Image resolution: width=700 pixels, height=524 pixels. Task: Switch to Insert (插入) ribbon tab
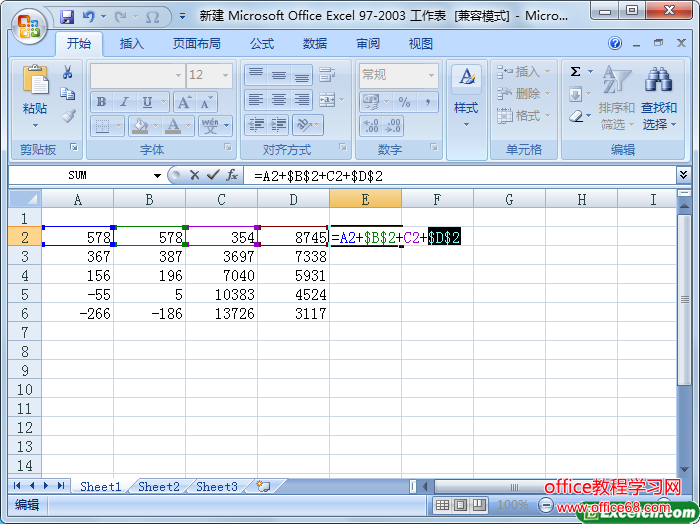click(131, 44)
